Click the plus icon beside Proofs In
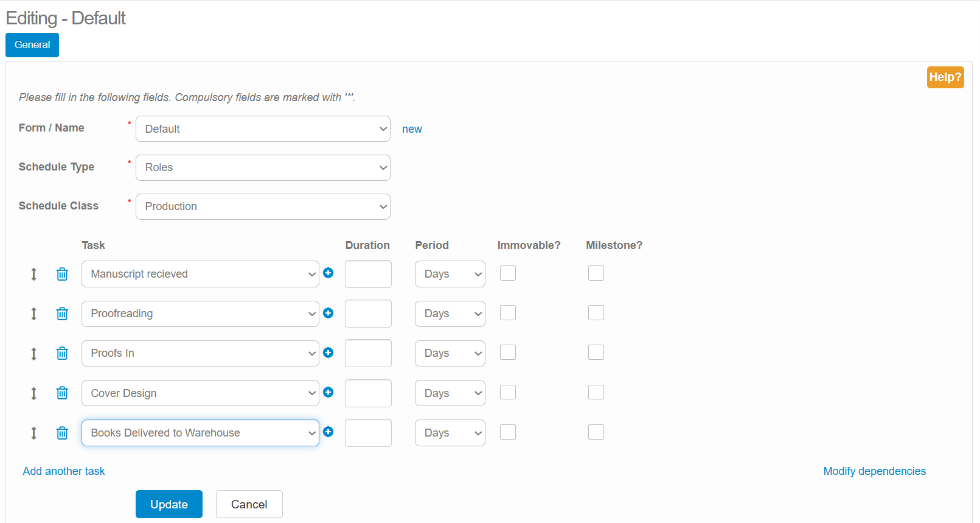Screen dimensions: 980x523 pyautogui.click(x=328, y=353)
